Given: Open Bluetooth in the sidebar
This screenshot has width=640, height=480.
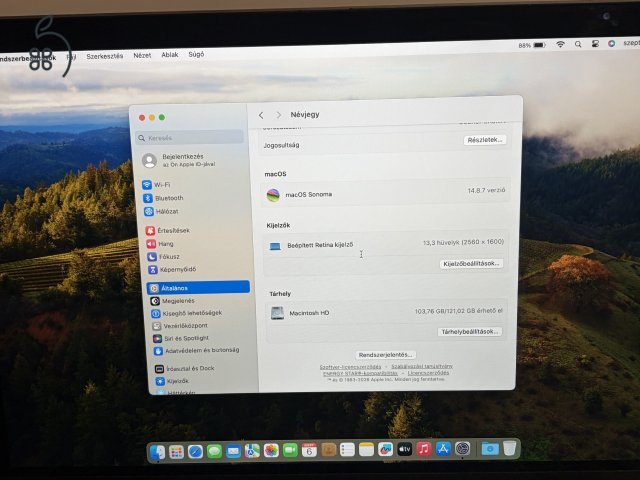Looking at the screenshot, I should pos(163,198).
